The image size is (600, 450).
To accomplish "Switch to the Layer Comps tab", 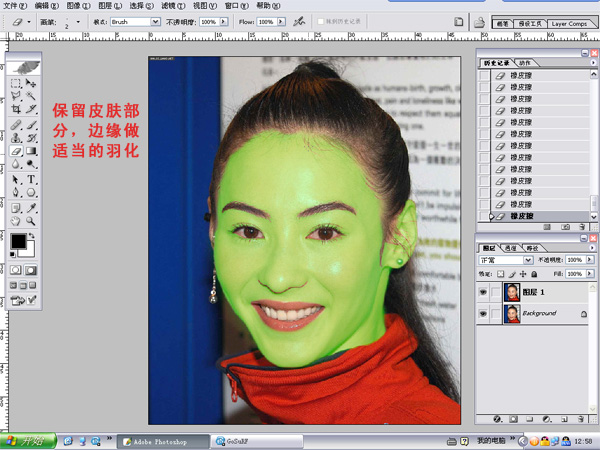I will pyautogui.click(x=569, y=24).
